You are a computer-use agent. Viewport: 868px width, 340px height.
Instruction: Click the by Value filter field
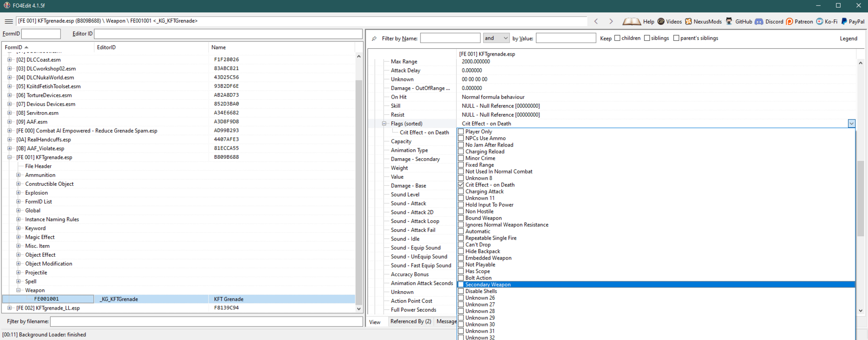[x=566, y=38]
